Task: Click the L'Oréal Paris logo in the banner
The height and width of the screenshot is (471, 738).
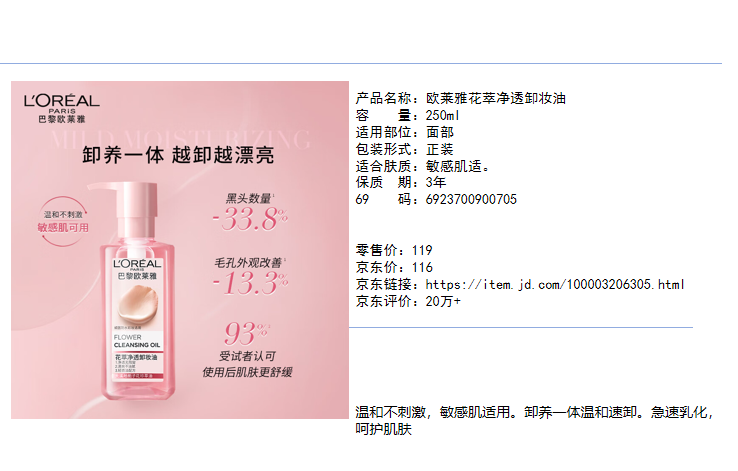Action: (62, 108)
